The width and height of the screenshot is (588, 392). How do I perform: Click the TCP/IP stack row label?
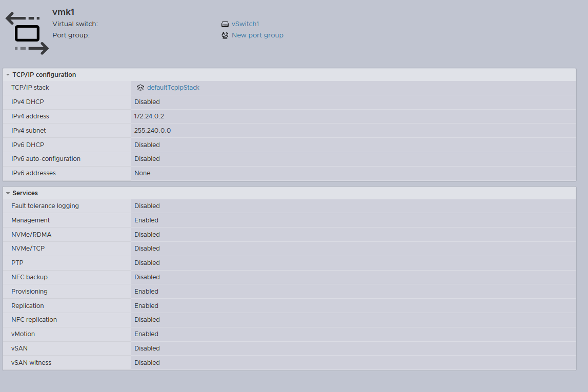pyautogui.click(x=30, y=87)
